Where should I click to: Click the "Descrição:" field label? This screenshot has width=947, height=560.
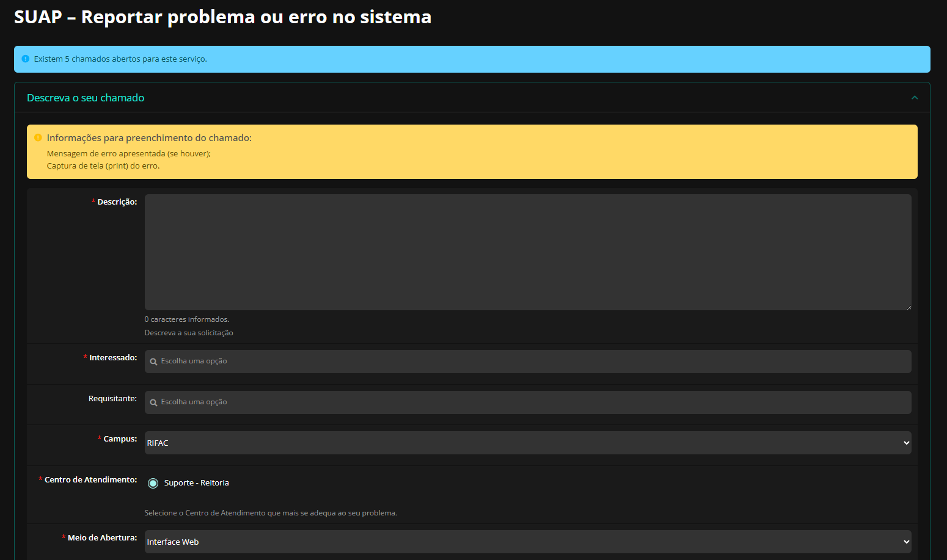pyautogui.click(x=117, y=202)
